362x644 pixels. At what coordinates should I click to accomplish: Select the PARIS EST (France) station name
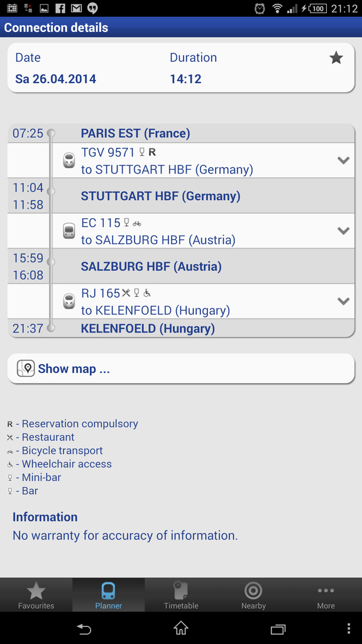coord(136,133)
